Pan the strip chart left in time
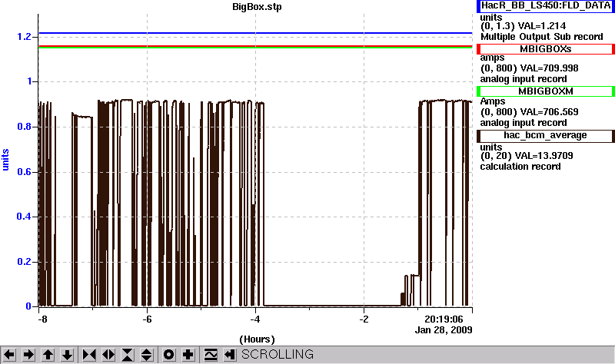 (x=9, y=355)
